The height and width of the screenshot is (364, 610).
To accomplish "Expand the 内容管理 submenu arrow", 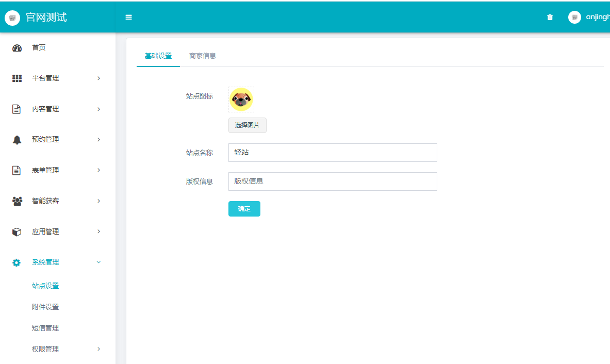I will [98, 109].
